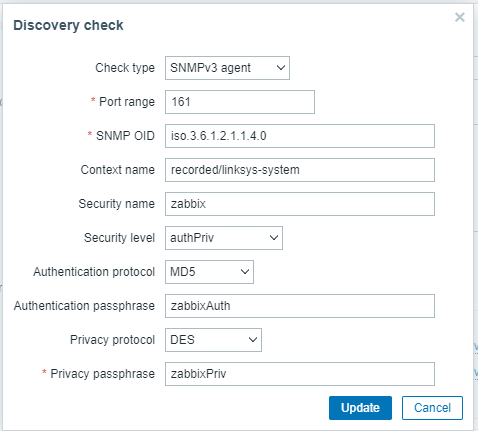Click the Context name field
Viewport: 478px width, 431px height.
point(300,170)
